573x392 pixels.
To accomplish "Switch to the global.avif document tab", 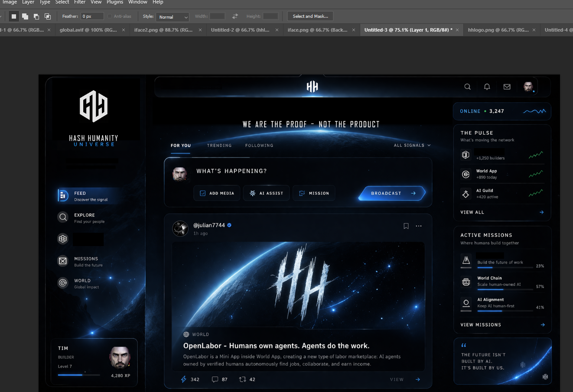I will tap(88, 30).
